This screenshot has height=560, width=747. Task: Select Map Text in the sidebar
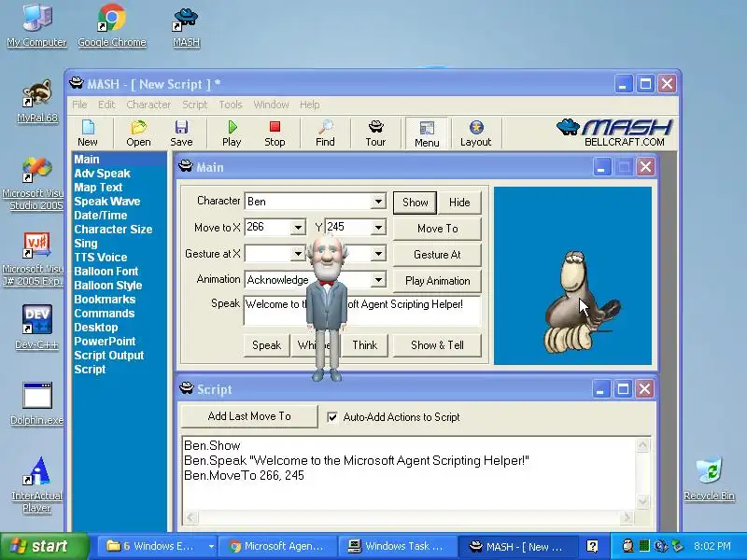(98, 188)
